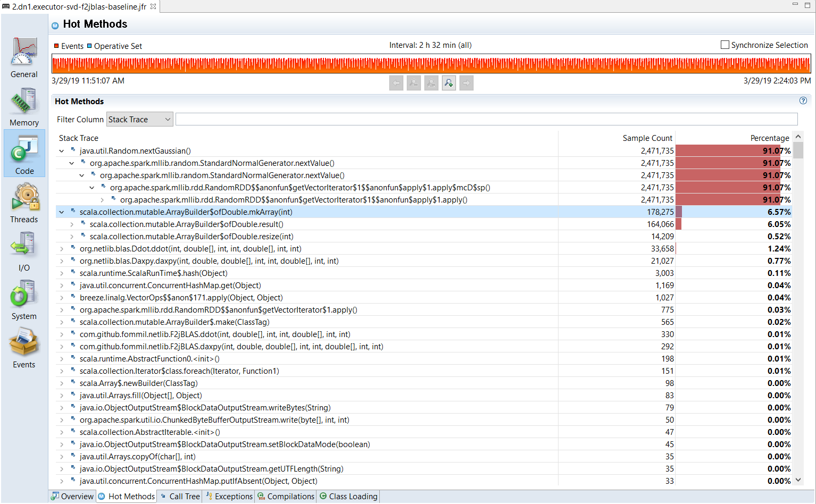This screenshot has height=504, width=816.
Task: Select the F2jBLAS.ddot method row
Action: pos(424,334)
